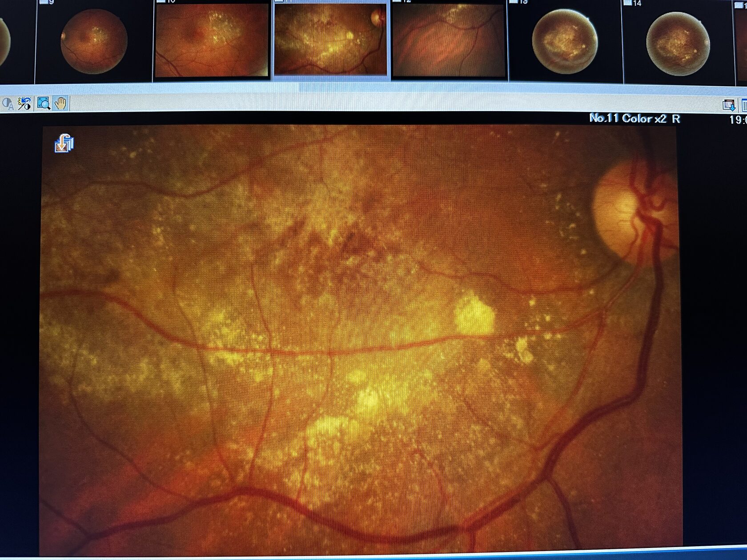Select the auto contrast tool

[x=8, y=104]
